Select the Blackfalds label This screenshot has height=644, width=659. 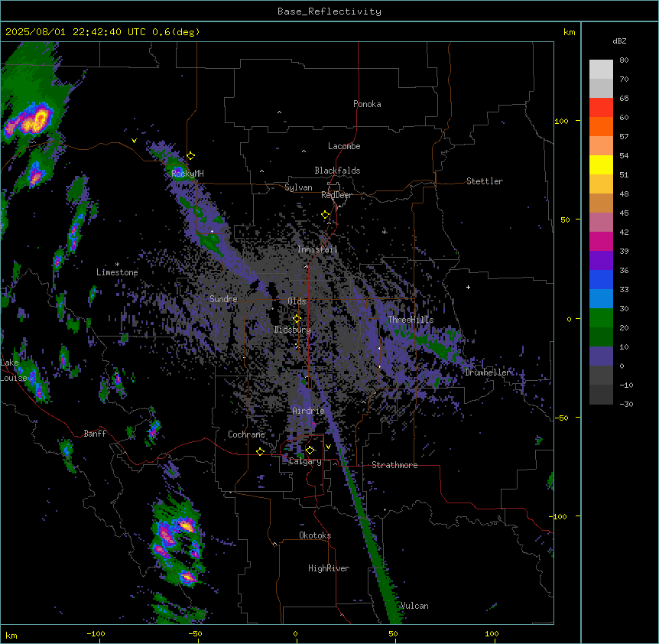point(337,171)
